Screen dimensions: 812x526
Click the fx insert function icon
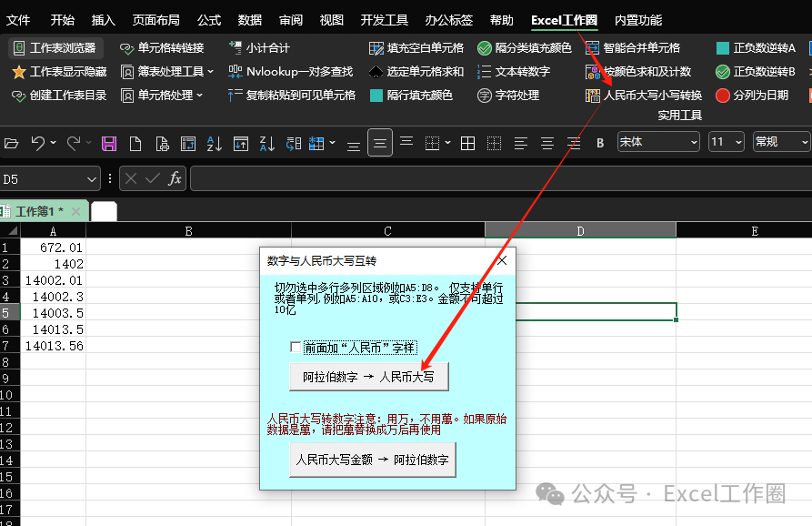click(x=175, y=178)
